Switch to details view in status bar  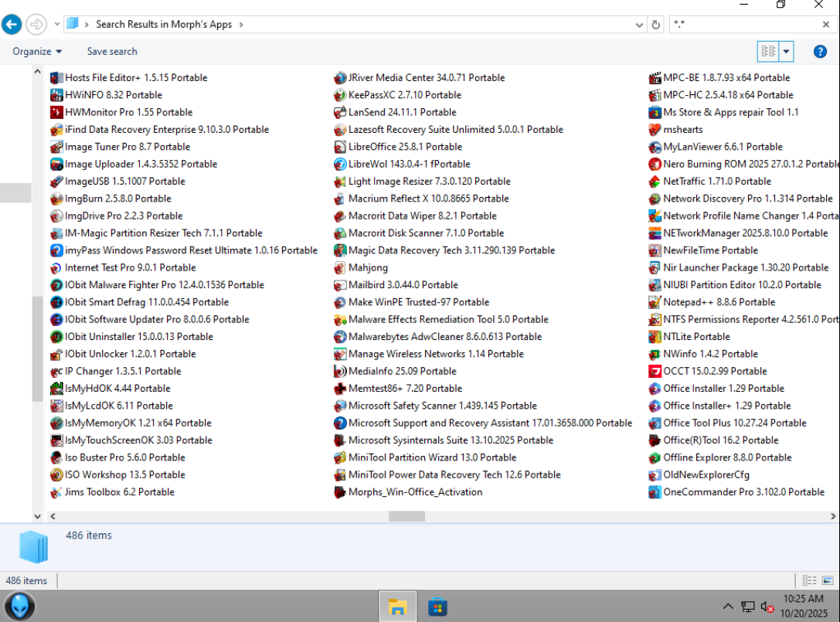tap(809, 580)
